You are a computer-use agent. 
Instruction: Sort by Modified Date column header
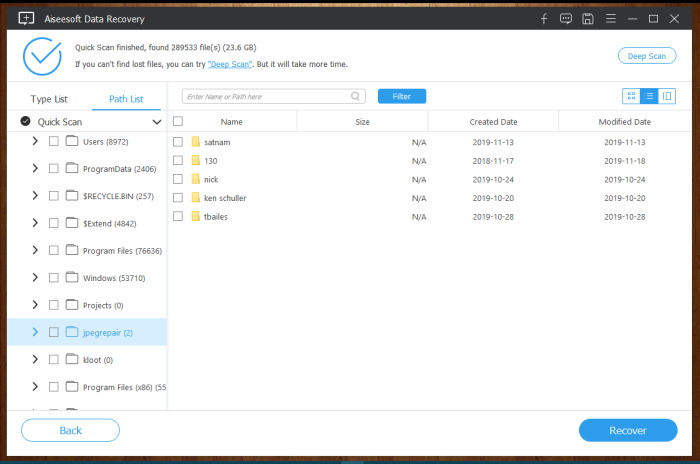click(624, 121)
